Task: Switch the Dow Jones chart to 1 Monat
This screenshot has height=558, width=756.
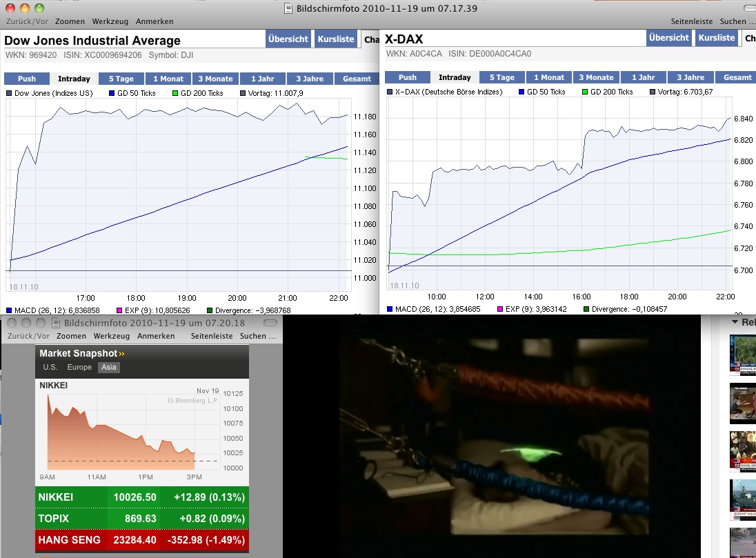Action: click(168, 79)
